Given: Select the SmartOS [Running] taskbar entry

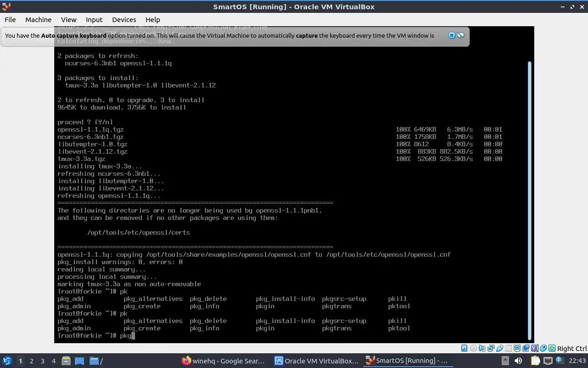Looking at the screenshot, I should pos(407,361).
